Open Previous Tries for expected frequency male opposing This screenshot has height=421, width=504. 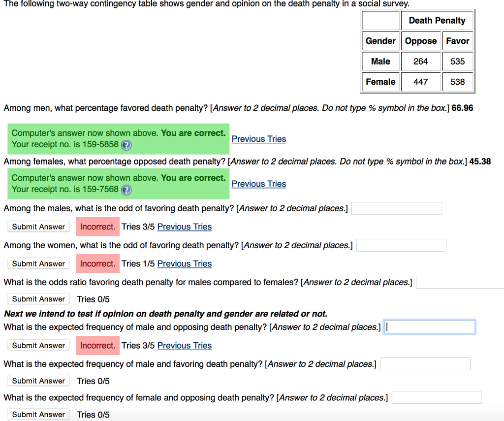(184, 345)
